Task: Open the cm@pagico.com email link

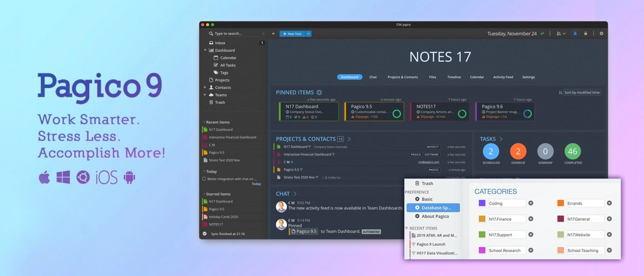Action: (429, 162)
